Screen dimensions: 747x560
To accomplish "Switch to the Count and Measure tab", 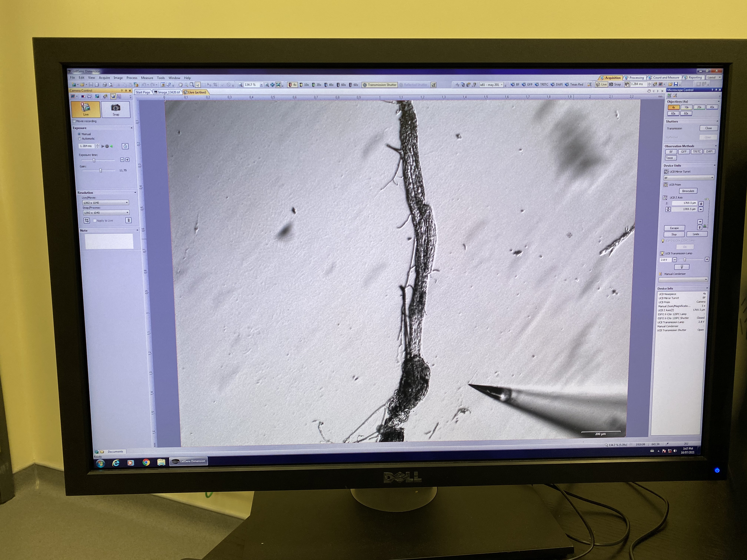I will [665, 78].
